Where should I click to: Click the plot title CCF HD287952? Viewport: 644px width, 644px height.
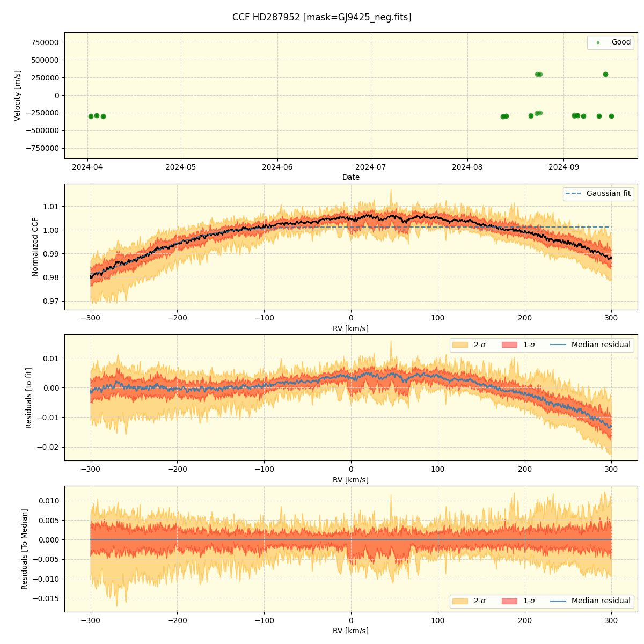tap(322, 17)
